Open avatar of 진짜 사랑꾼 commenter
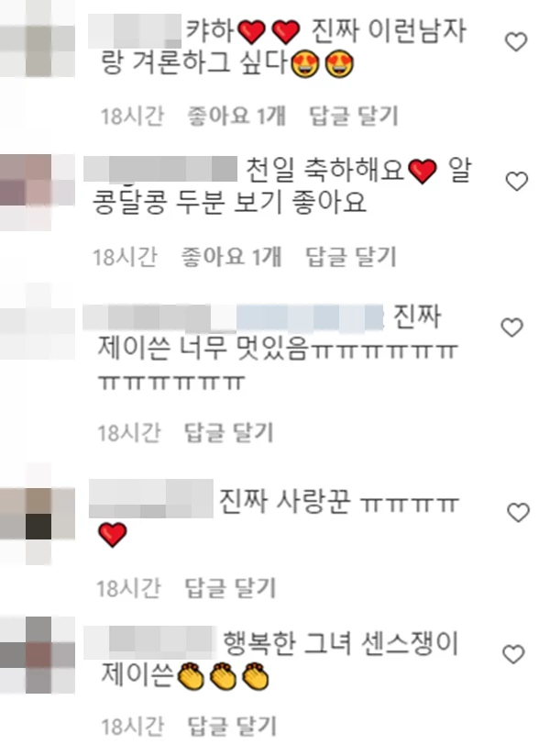550x756 pixels. coord(38,526)
